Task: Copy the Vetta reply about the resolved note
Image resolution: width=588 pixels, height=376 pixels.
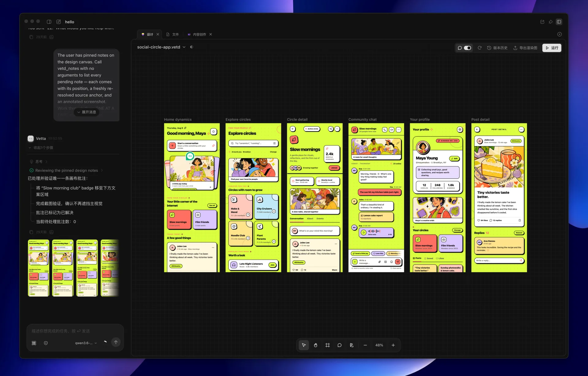Action: [31, 232]
